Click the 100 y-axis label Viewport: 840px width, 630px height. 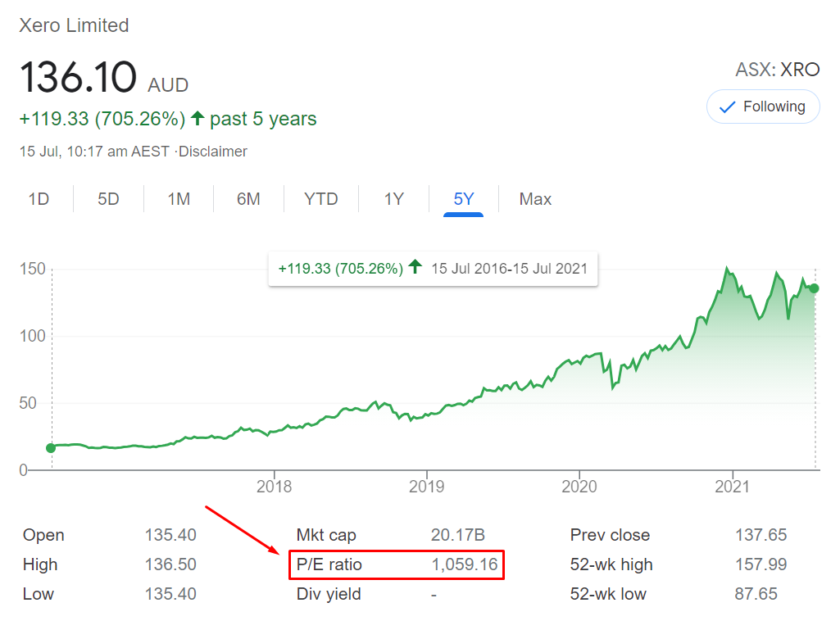(x=33, y=336)
